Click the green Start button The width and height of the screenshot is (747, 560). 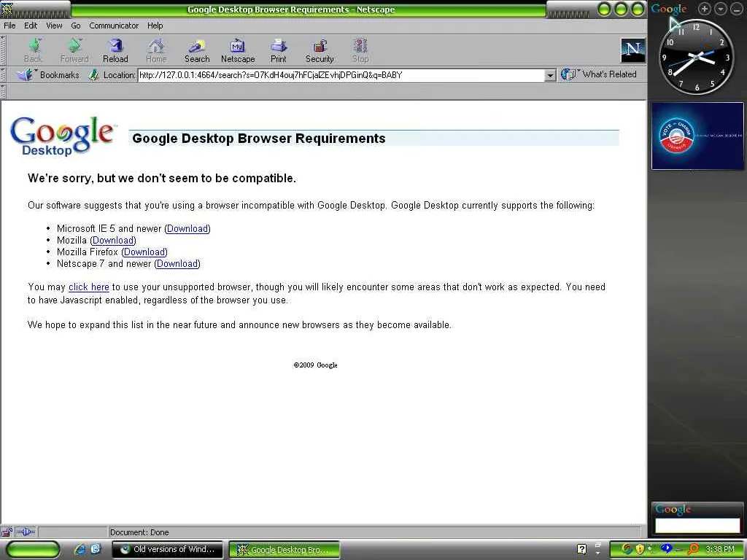[32, 550]
